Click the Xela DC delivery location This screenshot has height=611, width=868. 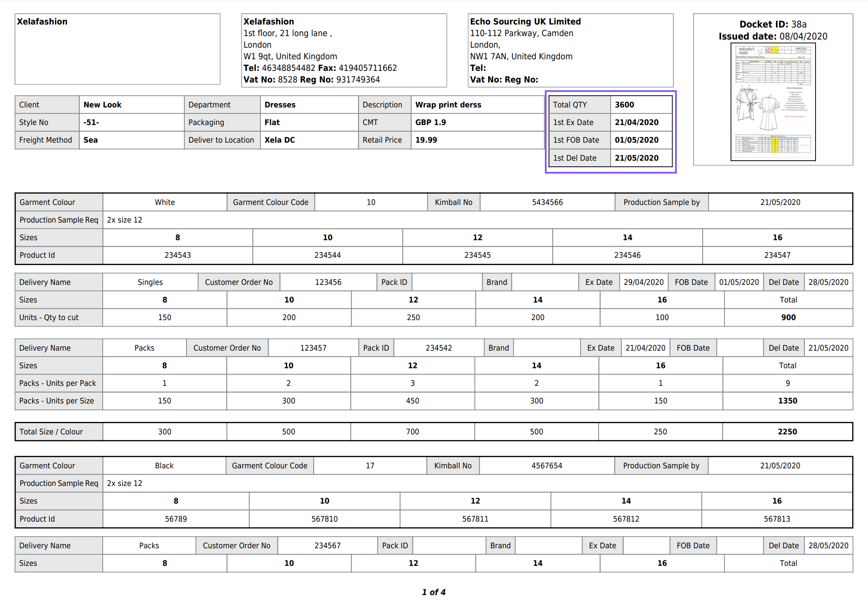point(279,140)
